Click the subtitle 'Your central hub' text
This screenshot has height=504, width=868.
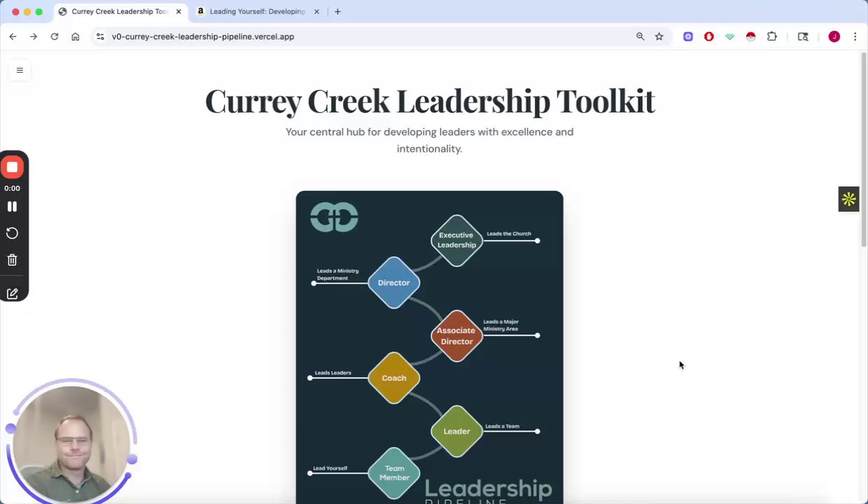coord(430,140)
